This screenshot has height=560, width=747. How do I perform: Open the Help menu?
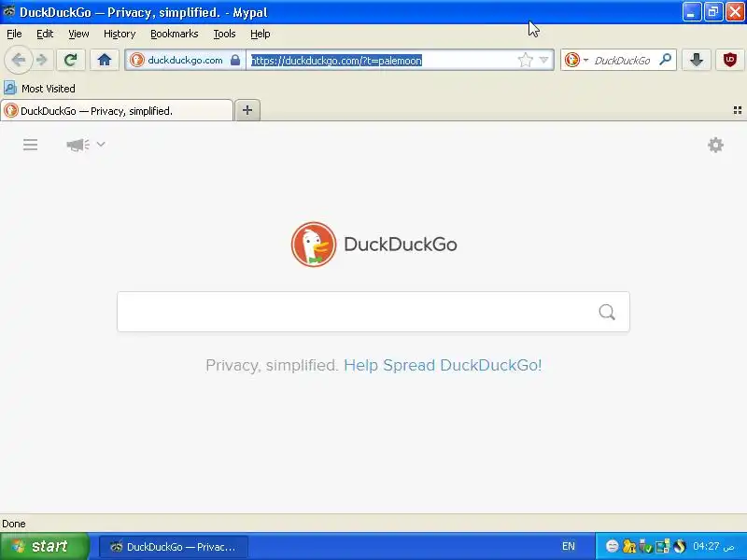point(261,34)
